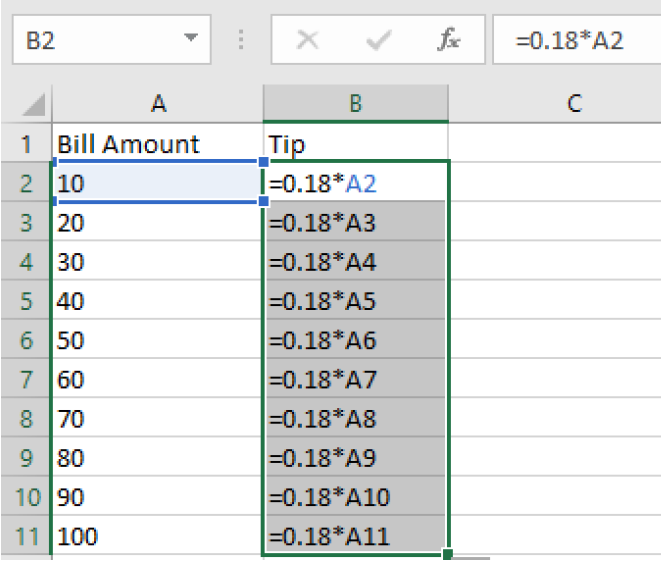Image resolution: width=661 pixels, height=563 pixels.
Task: Click cell with formula =0.18*A8
Action: (356, 418)
